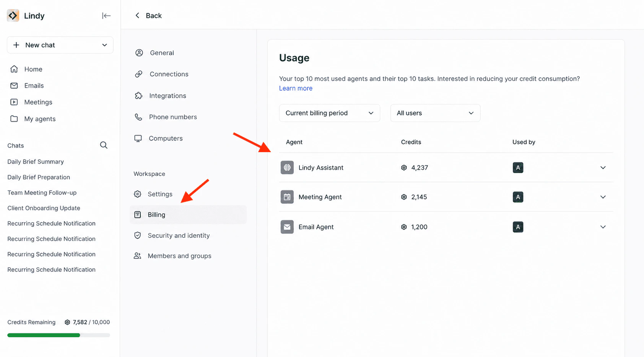This screenshot has height=357, width=644.
Task: Click the Lindy Assistant brain icon
Action: pos(287,167)
